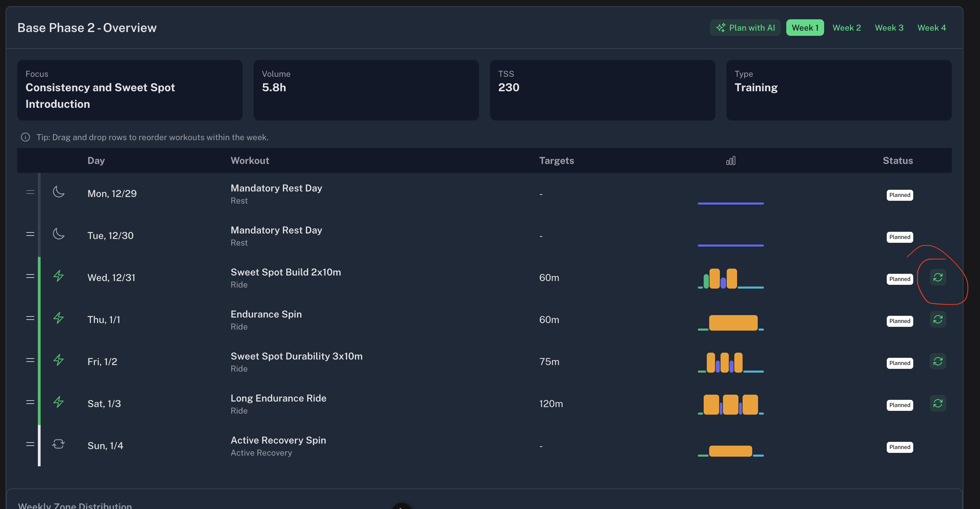Switch to Week 2 tab
Screen dimensions: 980x509
point(846,28)
